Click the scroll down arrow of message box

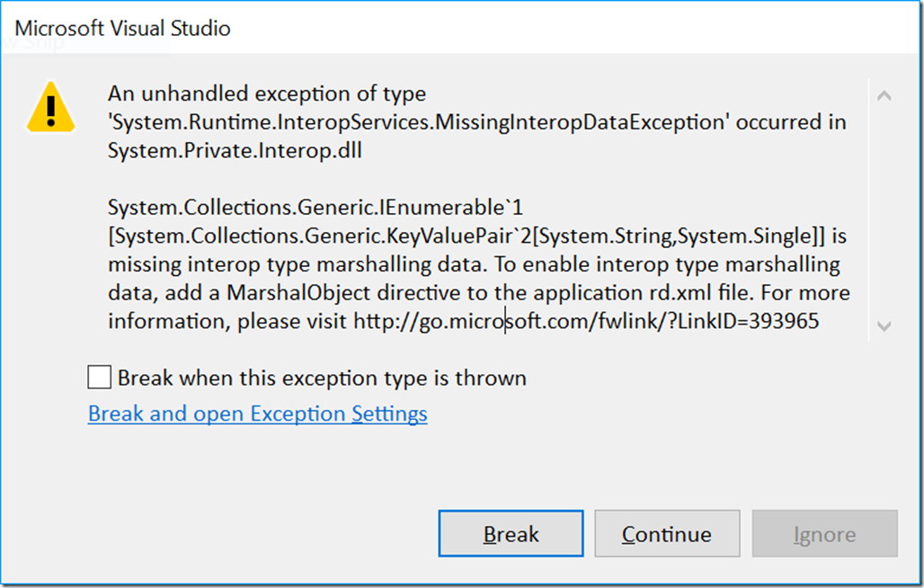point(884,325)
